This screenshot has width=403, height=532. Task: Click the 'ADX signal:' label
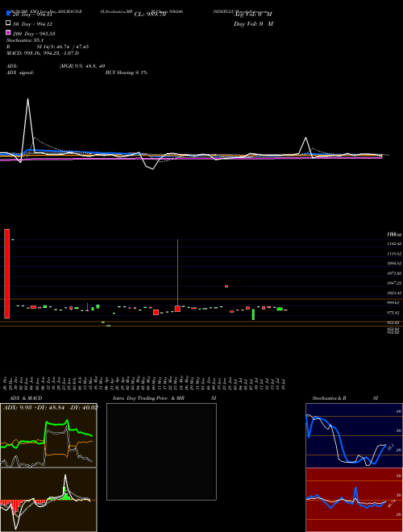pos(20,73)
